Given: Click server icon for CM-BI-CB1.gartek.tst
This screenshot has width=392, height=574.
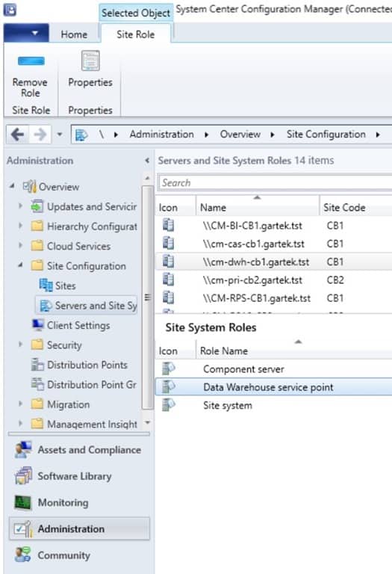Looking at the screenshot, I should [168, 225].
